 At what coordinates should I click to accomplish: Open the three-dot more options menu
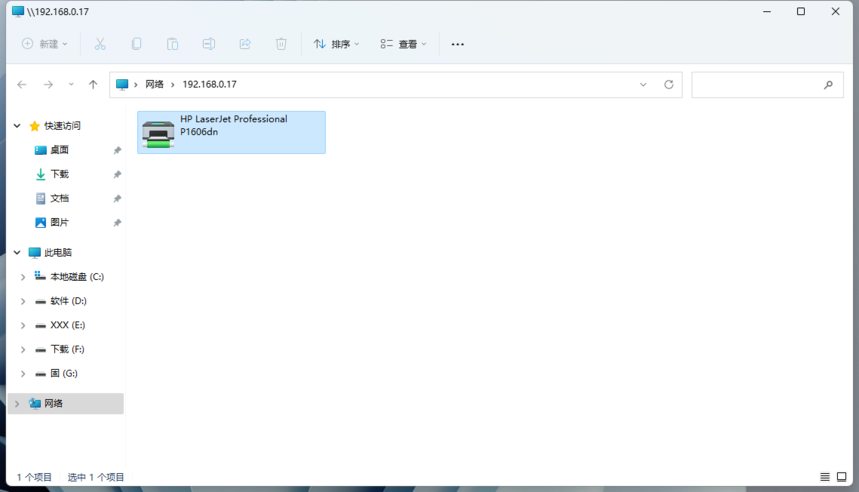tap(457, 44)
